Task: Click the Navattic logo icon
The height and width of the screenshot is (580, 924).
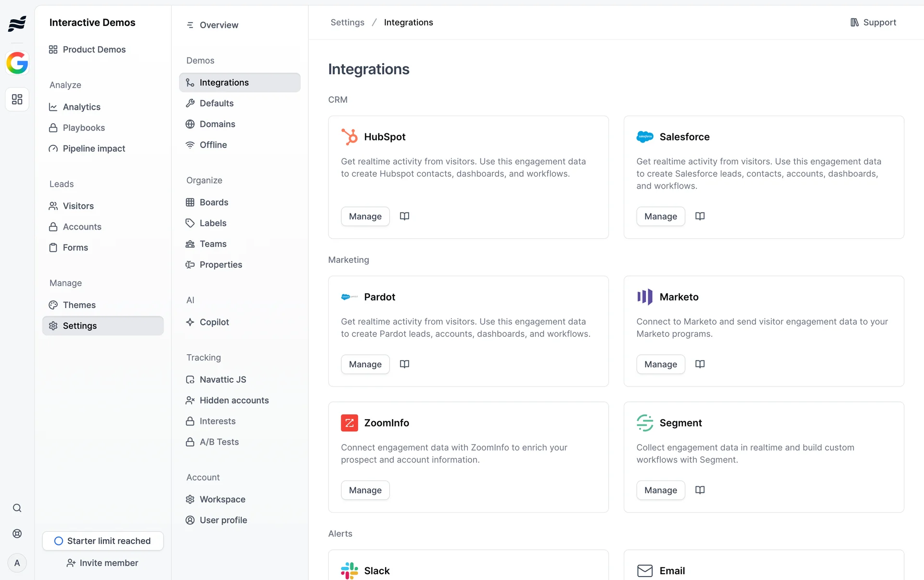Action: click(x=17, y=23)
